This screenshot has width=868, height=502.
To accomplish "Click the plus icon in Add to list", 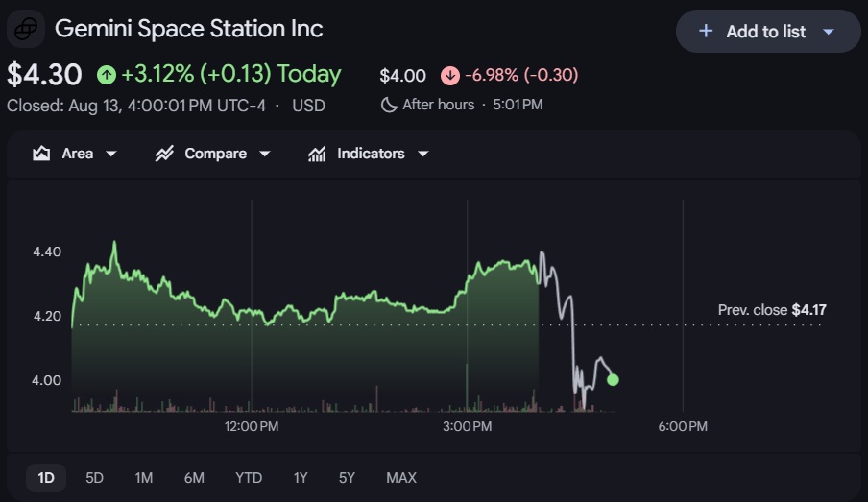I will click(705, 31).
